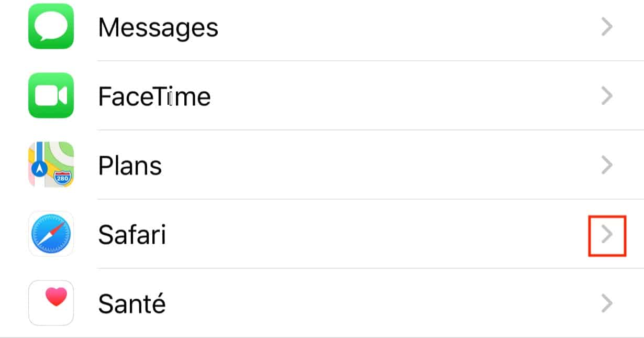
Task: Select the Messages text label
Action: (158, 27)
